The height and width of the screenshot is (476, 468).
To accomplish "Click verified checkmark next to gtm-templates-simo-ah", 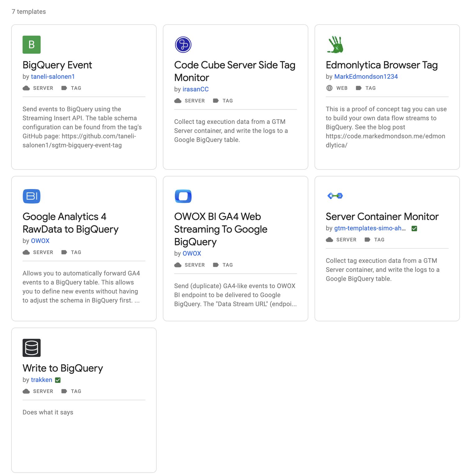I will pos(414,228).
